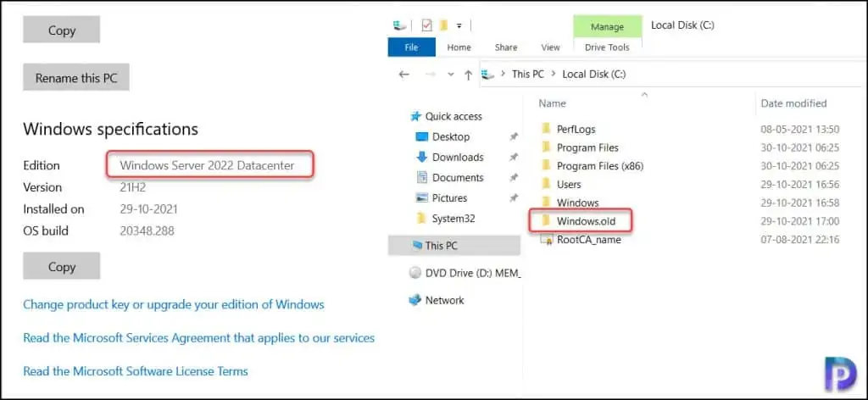The width and height of the screenshot is (868, 400).
Task: Select Network in the navigation pane
Action: [444, 300]
